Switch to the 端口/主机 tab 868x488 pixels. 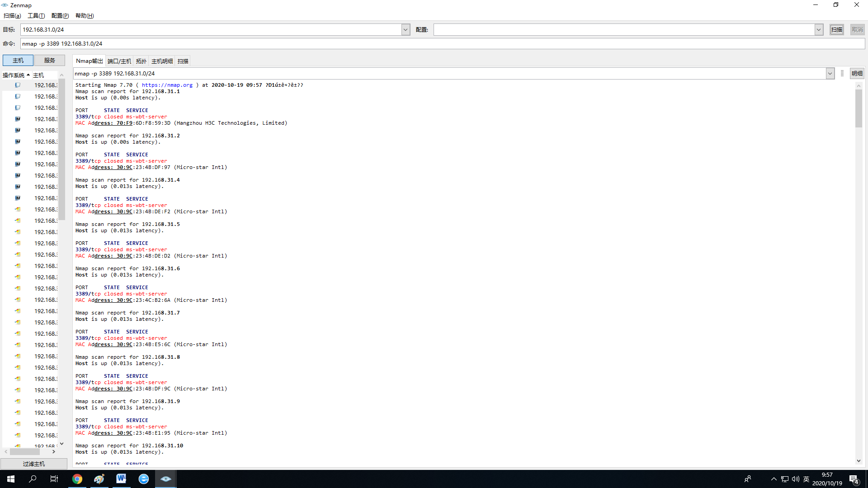pos(119,61)
